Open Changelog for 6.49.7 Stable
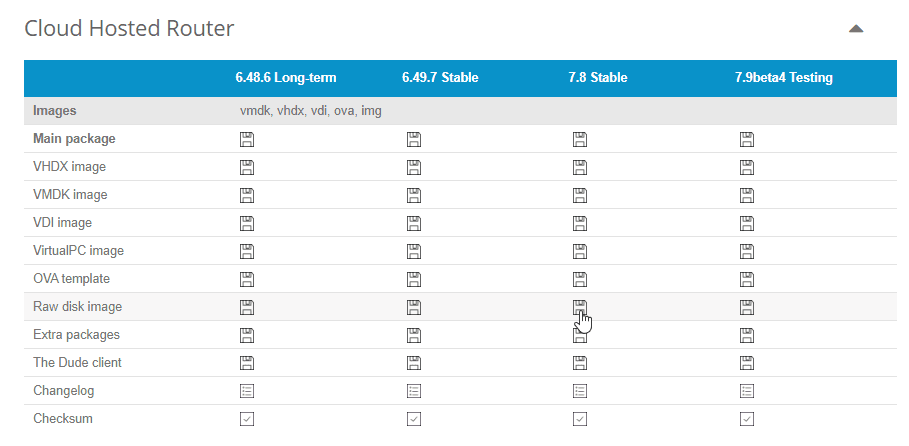909x446 pixels. 414,391
